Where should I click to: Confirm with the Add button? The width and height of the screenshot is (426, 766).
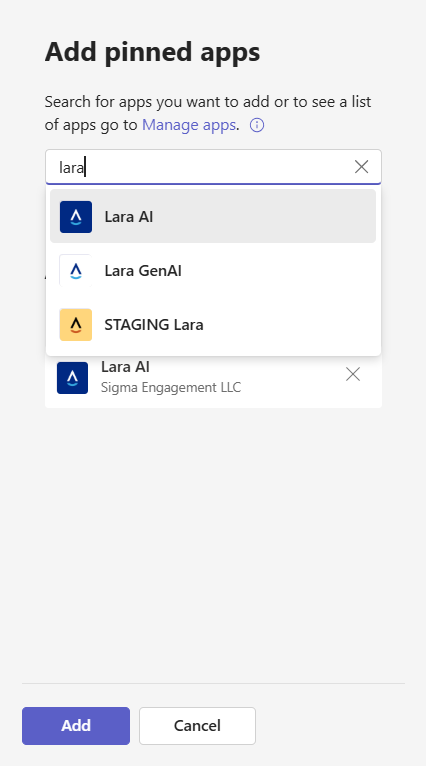[76, 725]
